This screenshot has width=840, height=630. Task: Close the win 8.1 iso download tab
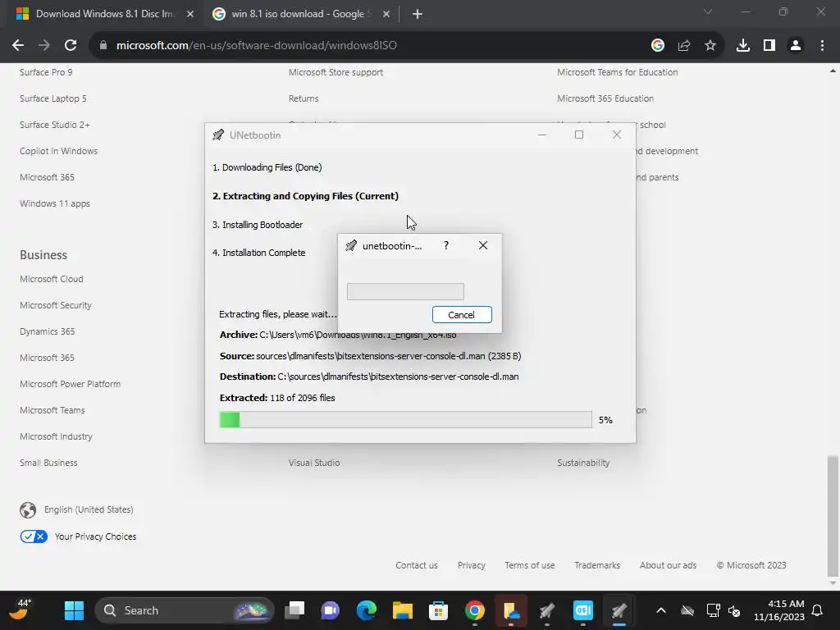386,14
